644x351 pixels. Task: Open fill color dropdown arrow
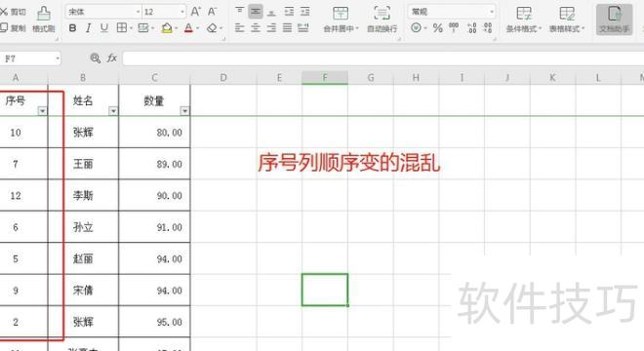176,28
